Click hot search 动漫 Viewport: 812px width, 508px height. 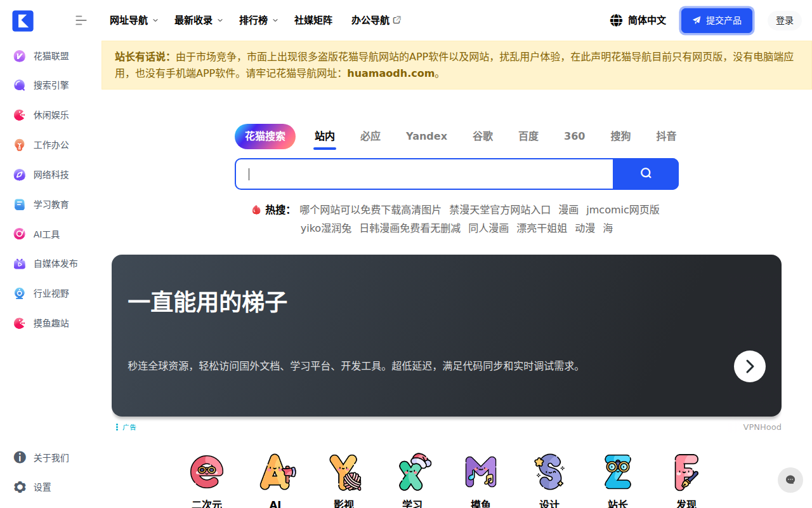pos(585,228)
